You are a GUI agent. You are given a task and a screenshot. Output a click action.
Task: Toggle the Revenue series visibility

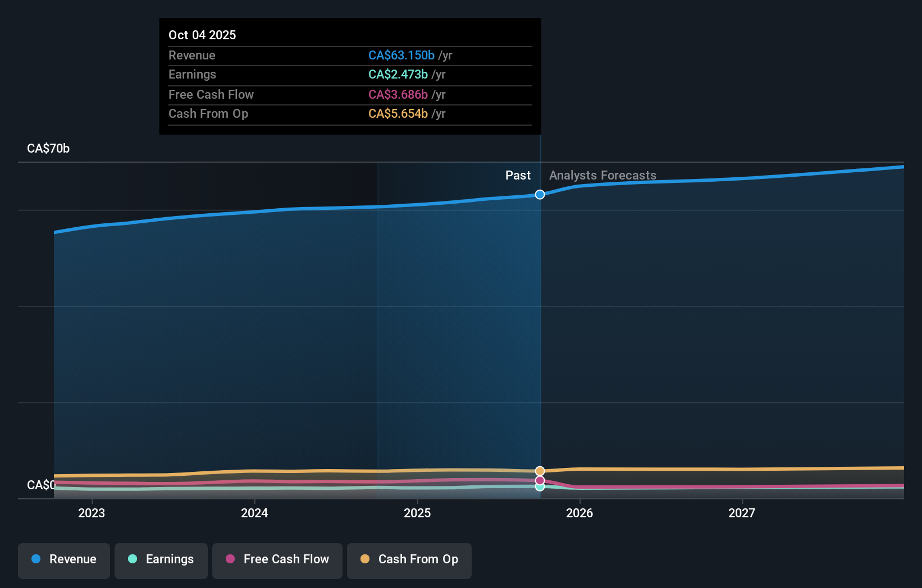click(63, 561)
